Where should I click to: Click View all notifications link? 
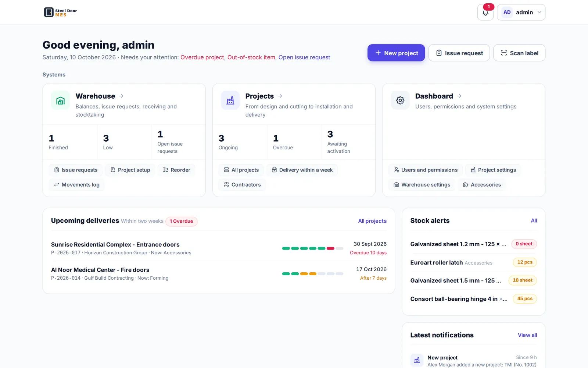coord(527,335)
